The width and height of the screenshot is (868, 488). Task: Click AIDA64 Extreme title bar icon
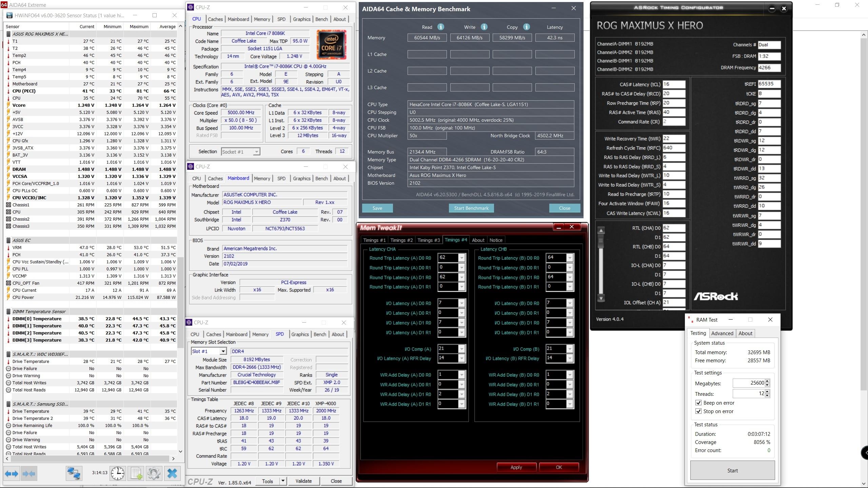(4, 5)
